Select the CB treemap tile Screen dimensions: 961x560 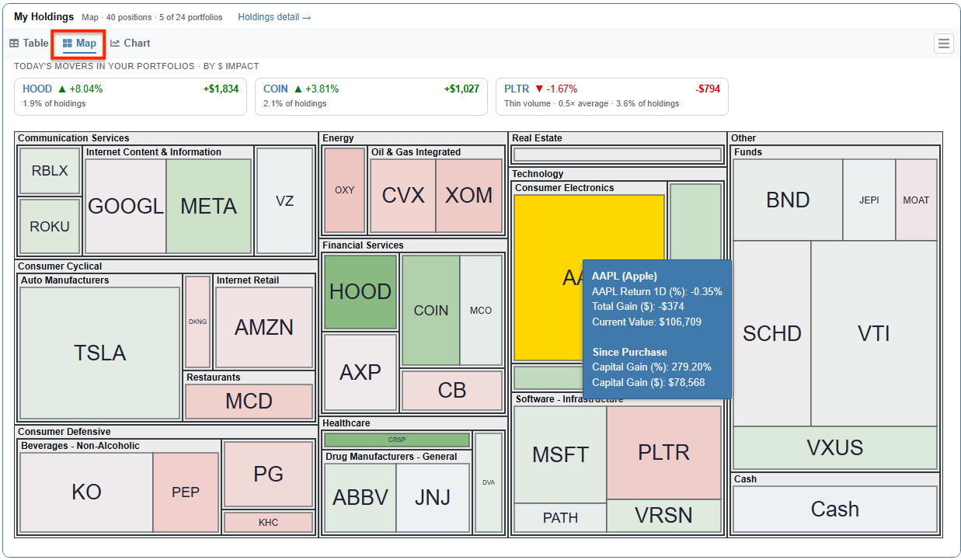452,390
